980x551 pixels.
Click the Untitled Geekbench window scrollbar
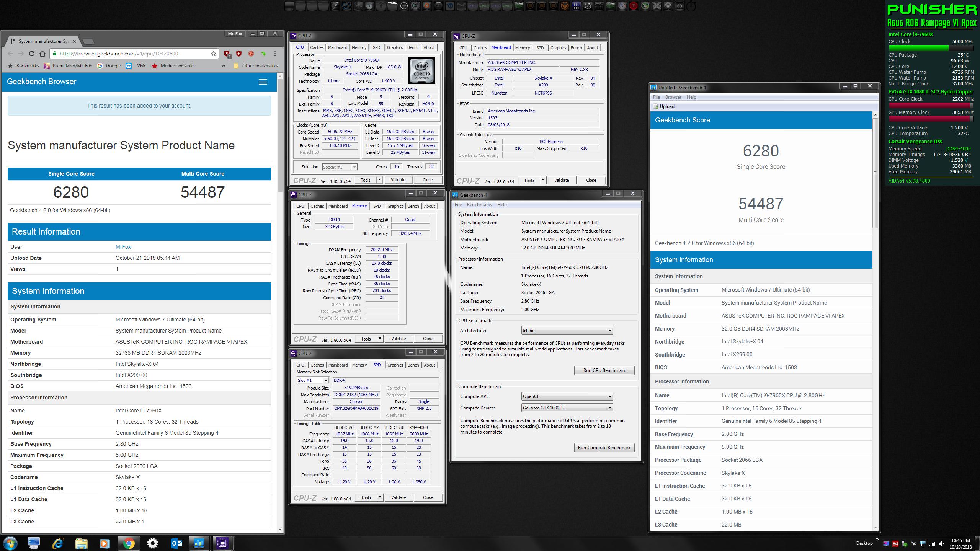[x=875, y=173]
